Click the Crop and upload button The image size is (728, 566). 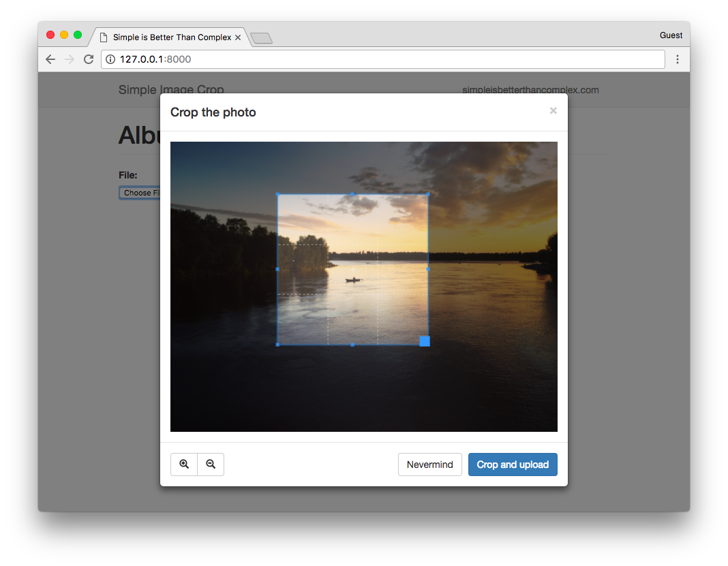513,464
